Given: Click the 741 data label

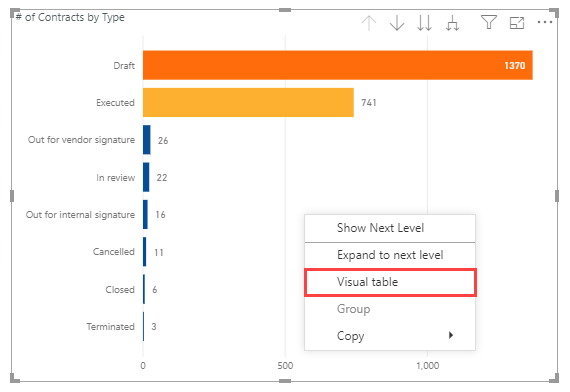Looking at the screenshot, I should (x=369, y=103).
